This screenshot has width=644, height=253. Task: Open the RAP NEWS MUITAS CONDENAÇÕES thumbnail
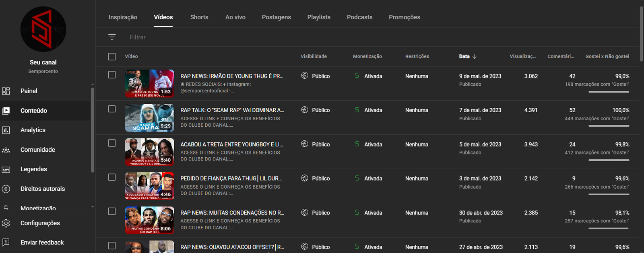(x=149, y=220)
